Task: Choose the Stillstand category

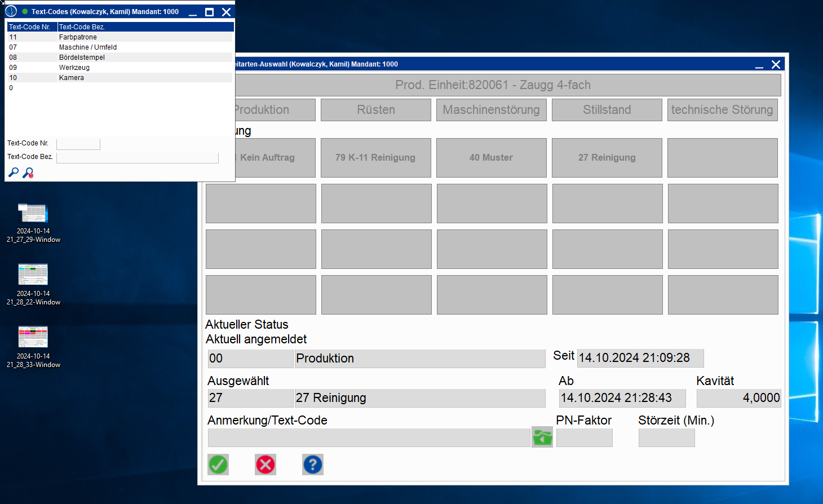Action: pos(607,110)
